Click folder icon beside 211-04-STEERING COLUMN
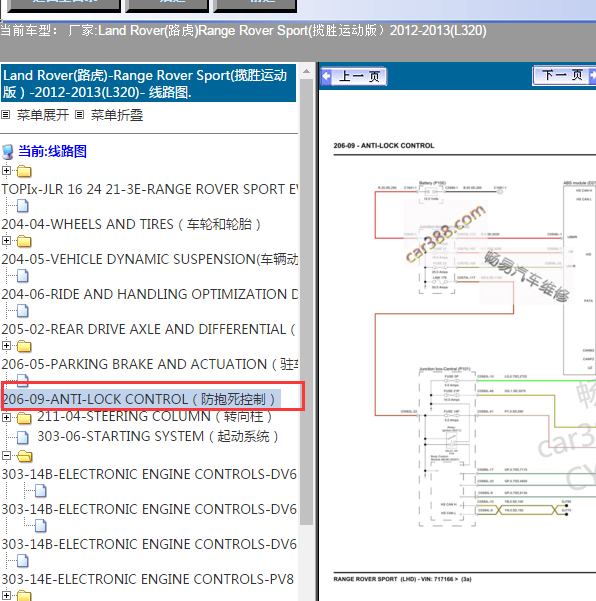 tap(24, 418)
